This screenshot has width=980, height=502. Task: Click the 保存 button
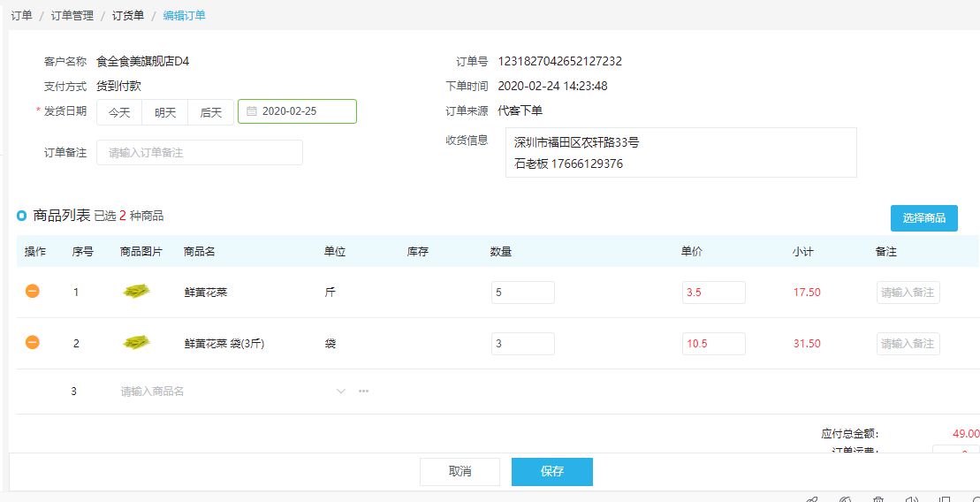[x=552, y=472]
